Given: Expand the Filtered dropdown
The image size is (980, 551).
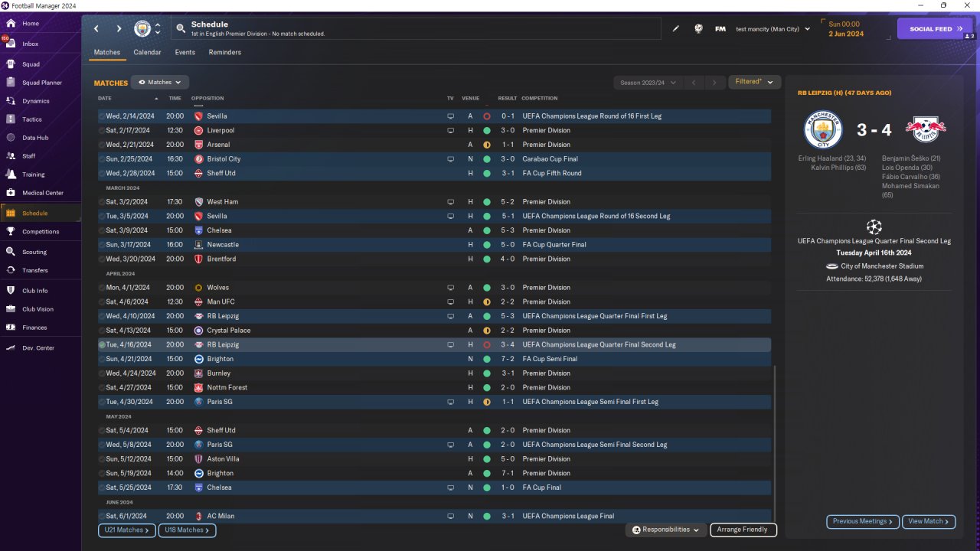Looking at the screenshot, I should pyautogui.click(x=754, y=82).
